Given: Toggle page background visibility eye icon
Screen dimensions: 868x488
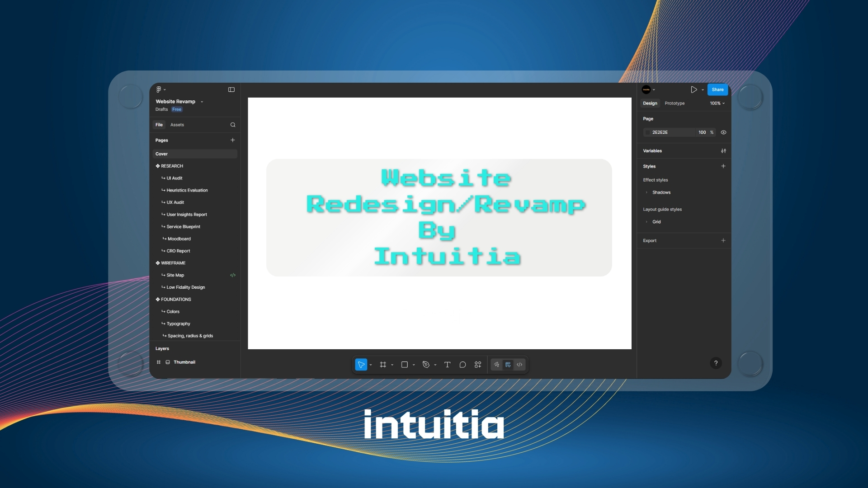Looking at the screenshot, I should 723,132.
